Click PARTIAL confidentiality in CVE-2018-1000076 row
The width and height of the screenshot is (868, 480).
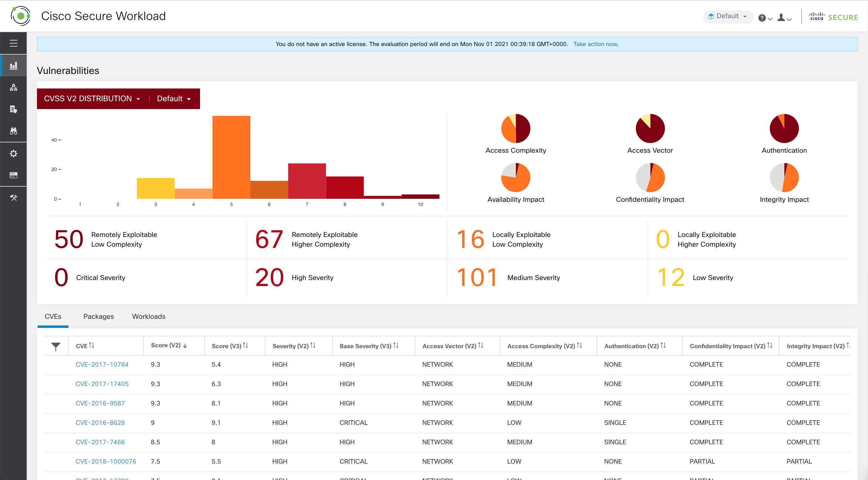pos(702,462)
